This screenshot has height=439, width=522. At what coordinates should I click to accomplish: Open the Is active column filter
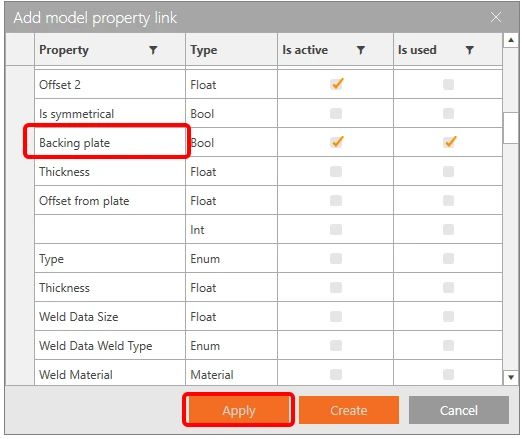[361, 50]
